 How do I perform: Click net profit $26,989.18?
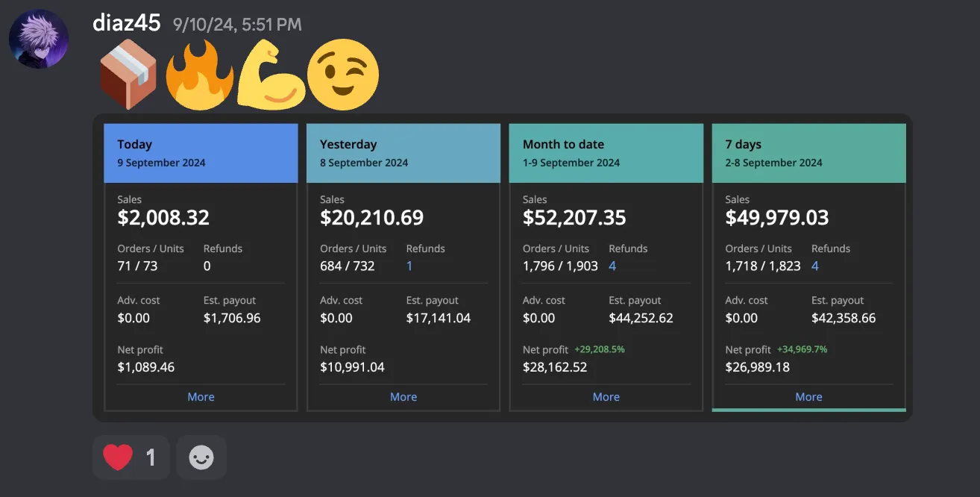tap(758, 367)
